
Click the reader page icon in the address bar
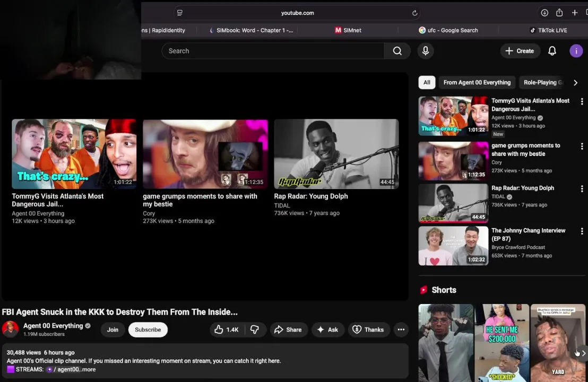[x=180, y=13]
